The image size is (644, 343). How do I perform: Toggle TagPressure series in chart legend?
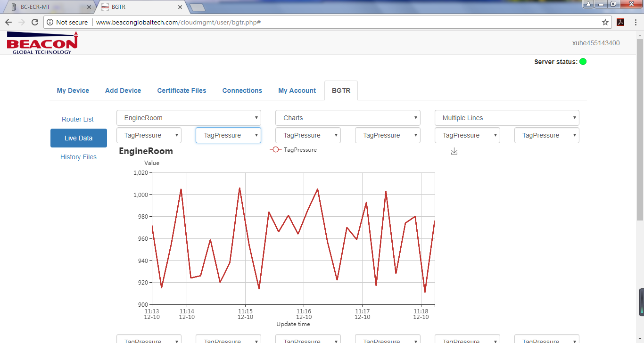coord(293,150)
